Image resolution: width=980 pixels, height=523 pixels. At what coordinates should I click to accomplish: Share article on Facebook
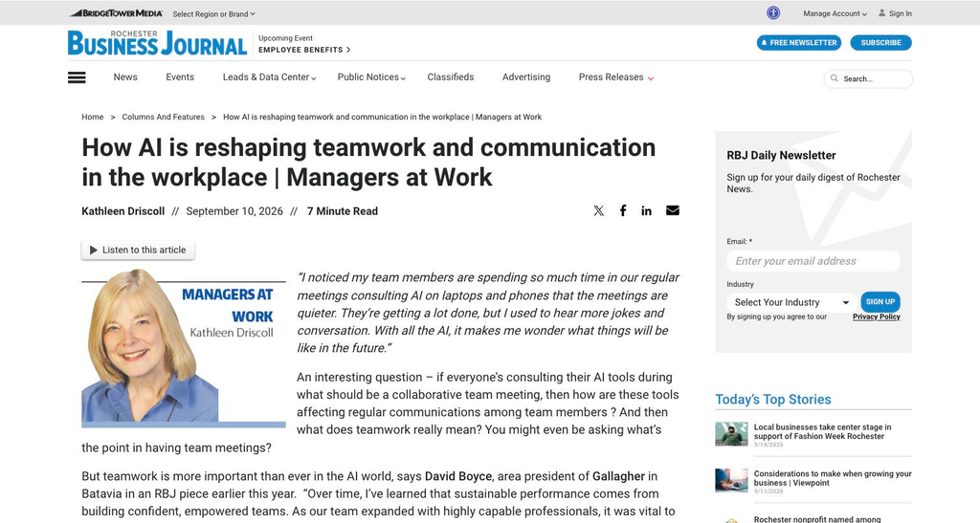(x=623, y=211)
